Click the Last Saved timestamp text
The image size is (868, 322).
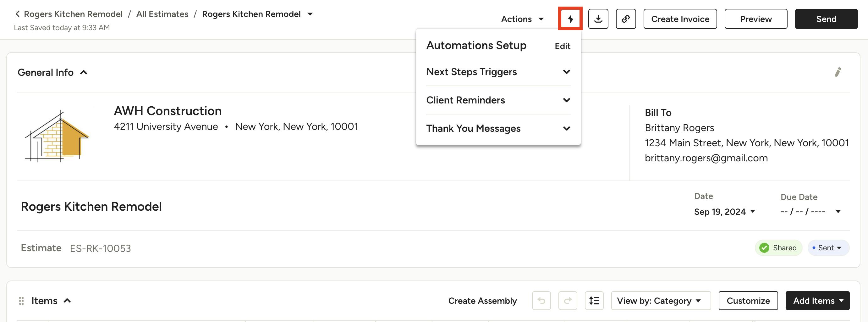coord(62,28)
